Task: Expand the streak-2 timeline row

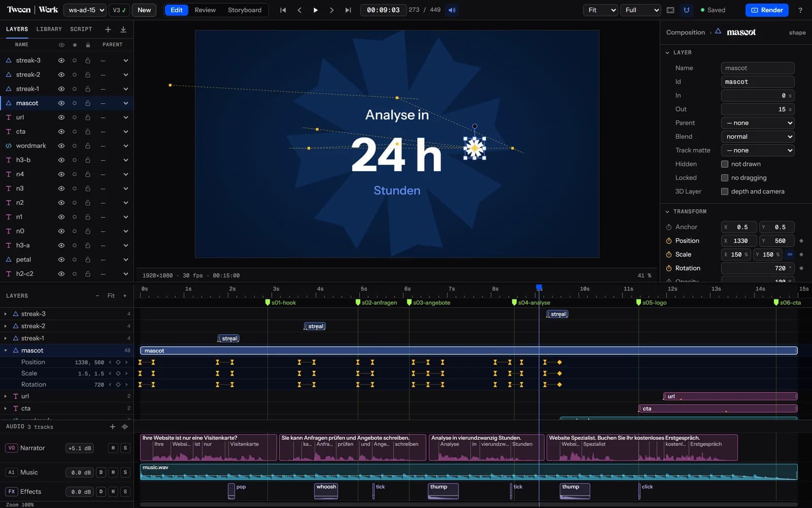Action: (x=6, y=326)
